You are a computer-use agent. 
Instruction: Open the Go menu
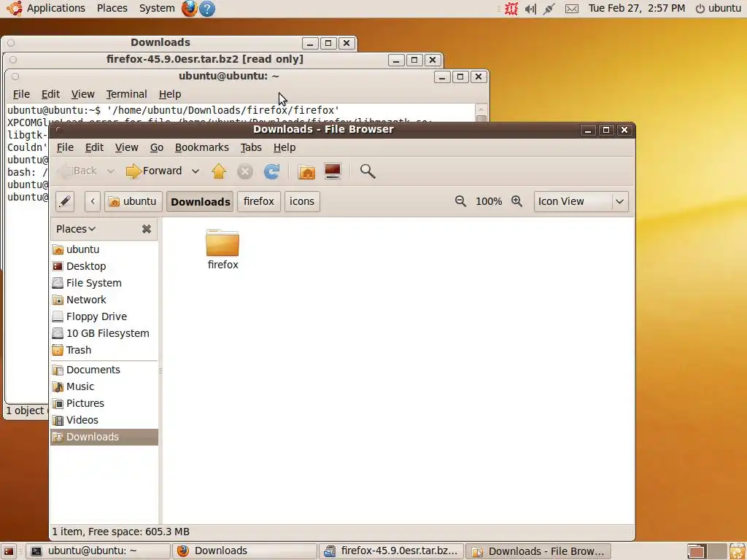coord(157,147)
